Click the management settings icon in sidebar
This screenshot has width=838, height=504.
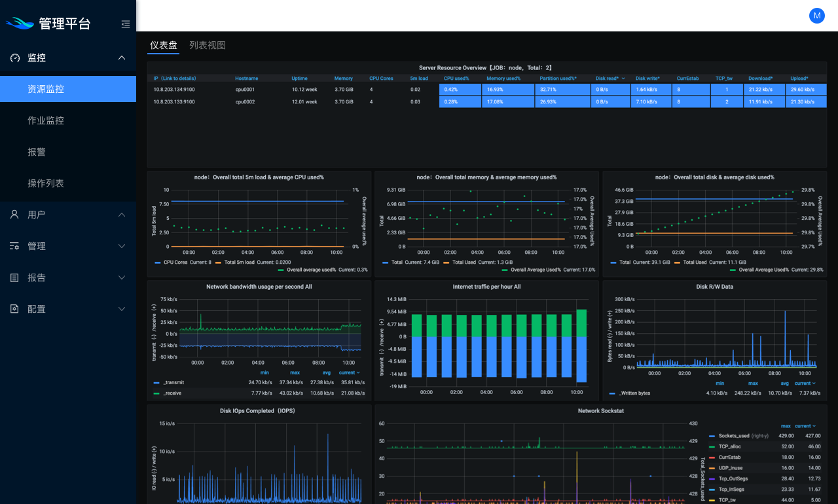coord(14,246)
